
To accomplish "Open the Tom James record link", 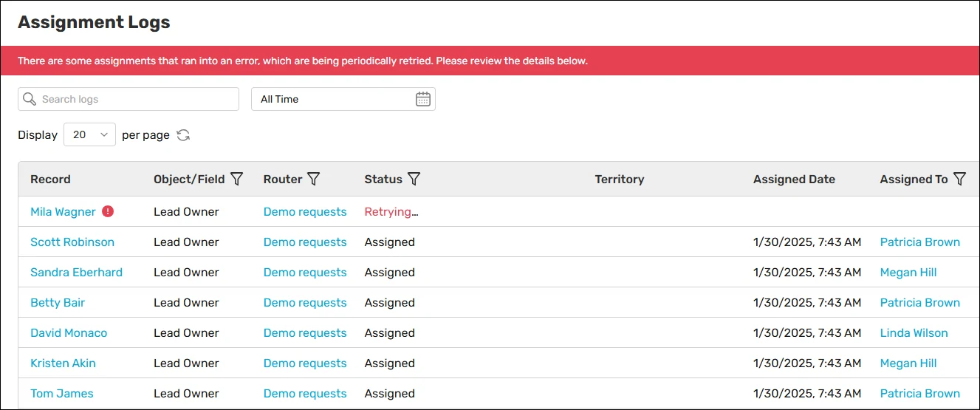I will pyautogui.click(x=62, y=394).
